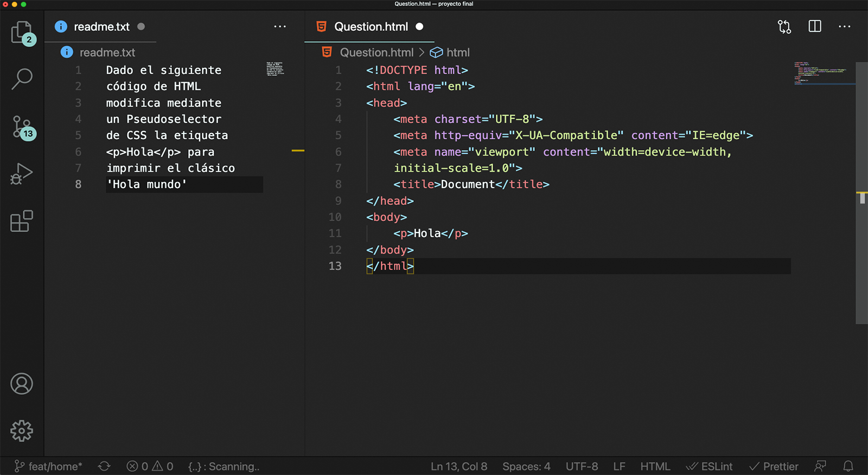Open the Run and Debug view
The height and width of the screenshot is (475, 868).
click(x=22, y=174)
